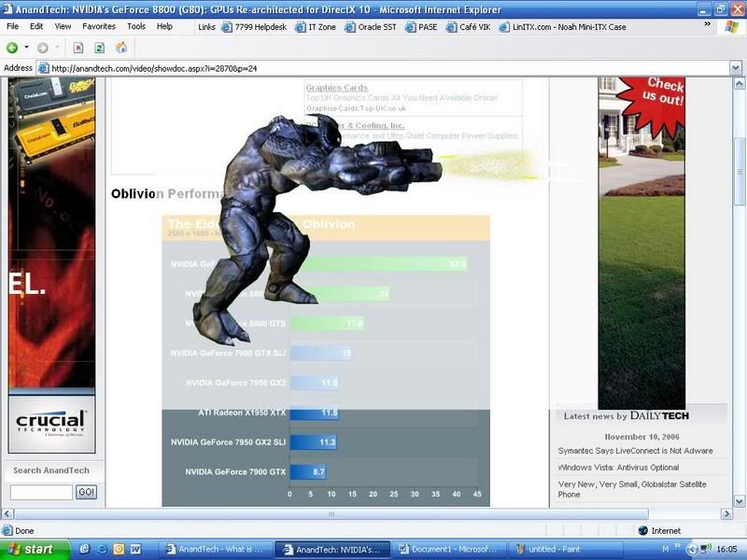Click the horizontal scrollbar thumb

(x=331, y=514)
